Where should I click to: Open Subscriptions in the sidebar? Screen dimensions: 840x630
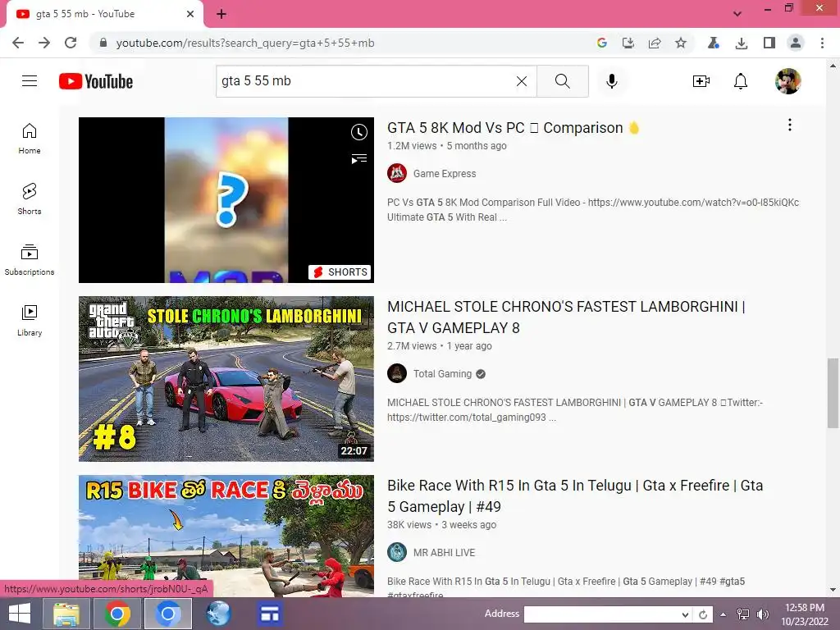coord(30,260)
